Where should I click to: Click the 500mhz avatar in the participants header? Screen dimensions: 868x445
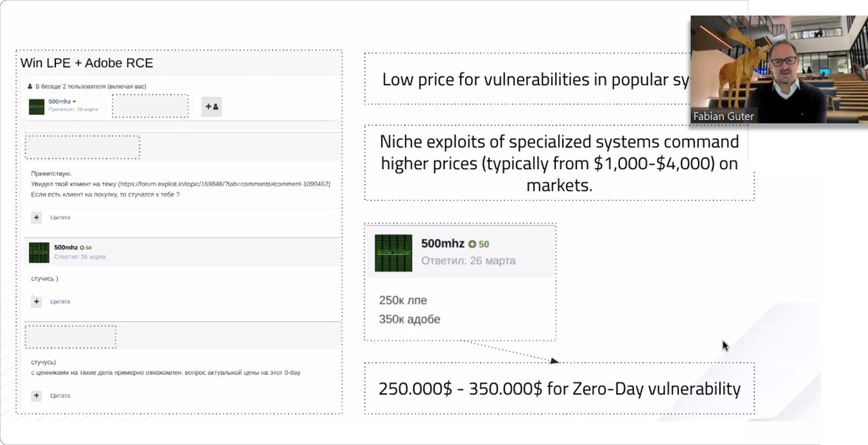tap(37, 106)
